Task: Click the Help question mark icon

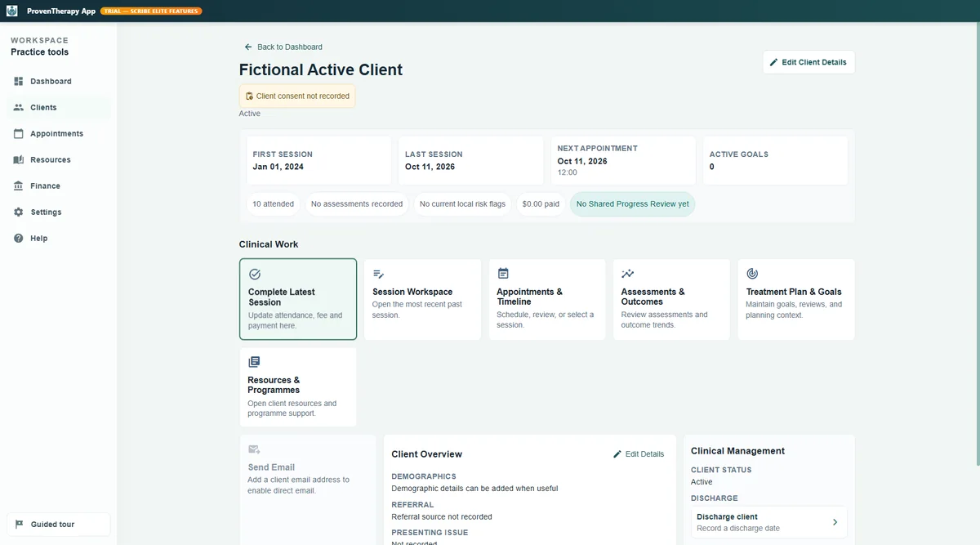Action: 19,238
